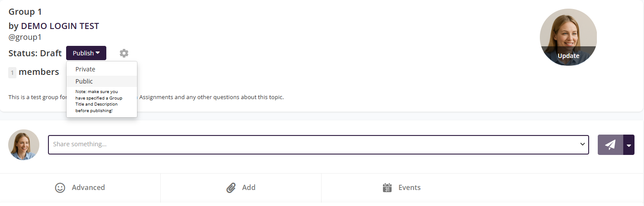
Task: Click the Status: Draft text
Action: click(x=35, y=53)
